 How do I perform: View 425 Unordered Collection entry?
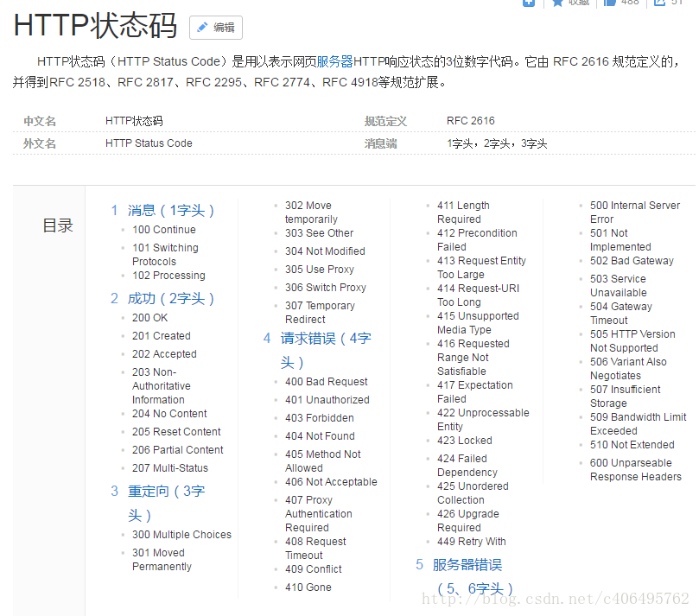point(473,493)
